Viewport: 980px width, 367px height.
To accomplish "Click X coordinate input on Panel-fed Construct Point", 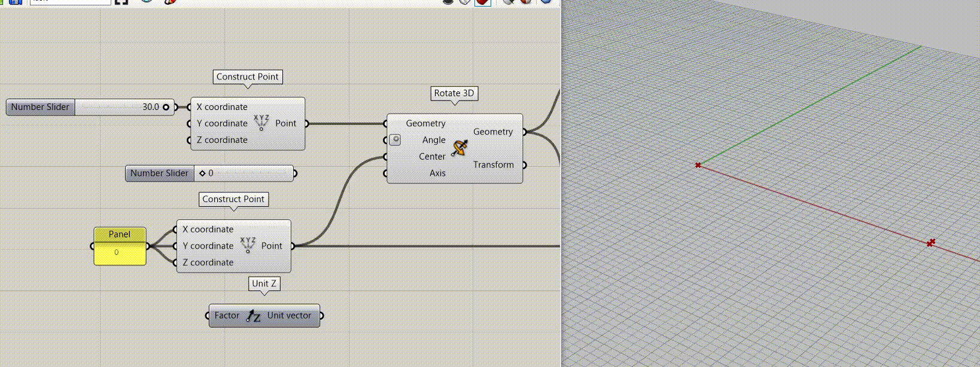I will pyautogui.click(x=208, y=230).
